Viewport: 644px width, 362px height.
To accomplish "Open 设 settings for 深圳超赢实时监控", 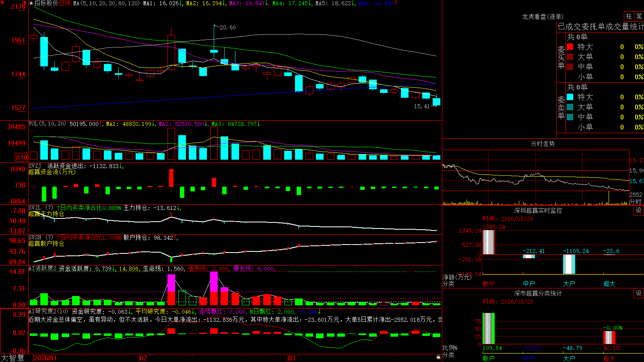I will tap(638, 210).
